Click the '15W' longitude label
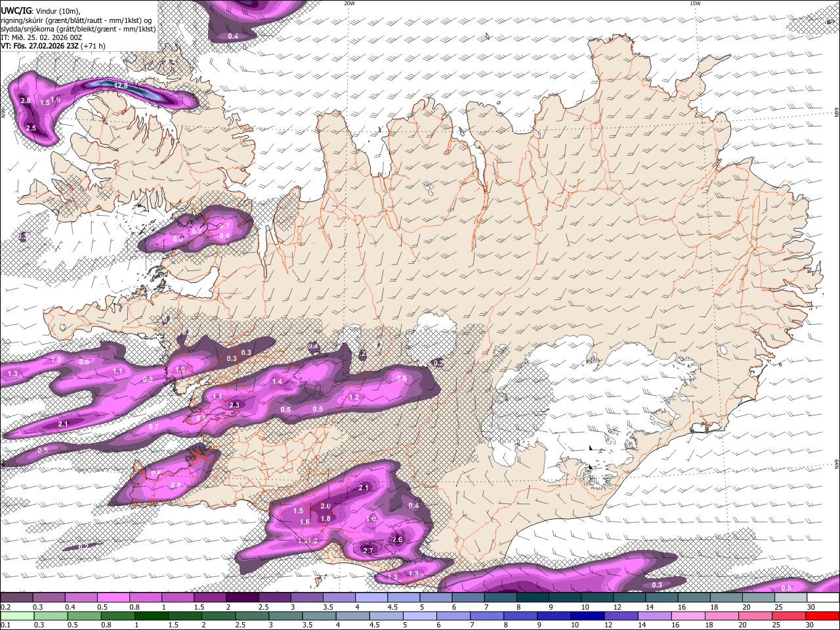840x630 pixels. [x=694, y=3]
